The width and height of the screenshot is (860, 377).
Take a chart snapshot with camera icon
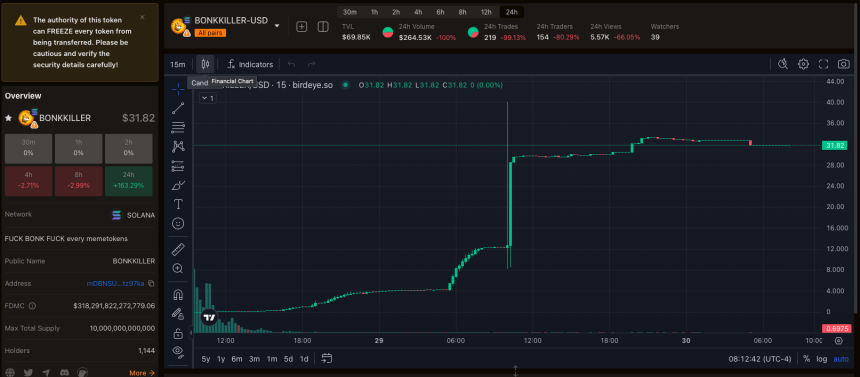click(843, 64)
